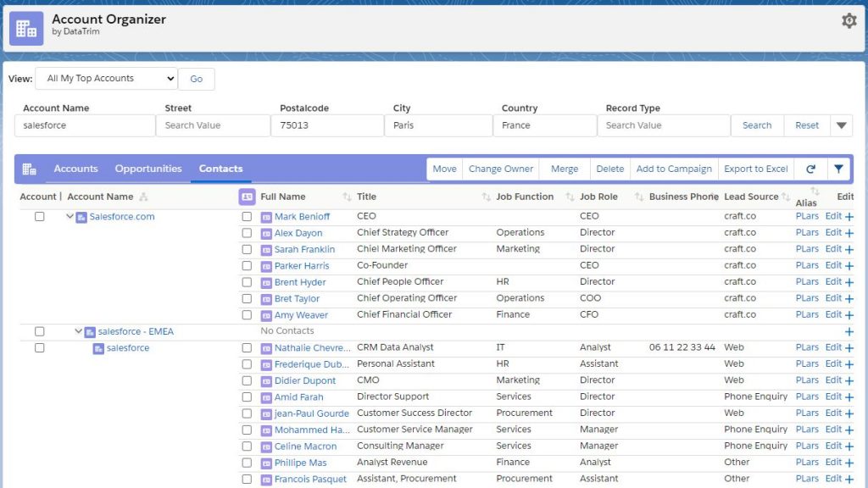This screenshot has height=488, width=868.
Task: Focus the Street search field
Action: coord(213,125)
